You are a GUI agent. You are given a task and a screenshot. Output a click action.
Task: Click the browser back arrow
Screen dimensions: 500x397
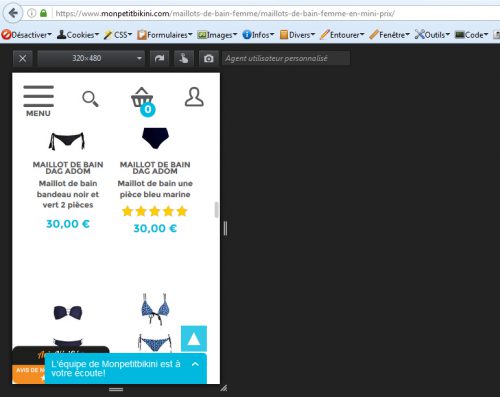click(13, 13)
